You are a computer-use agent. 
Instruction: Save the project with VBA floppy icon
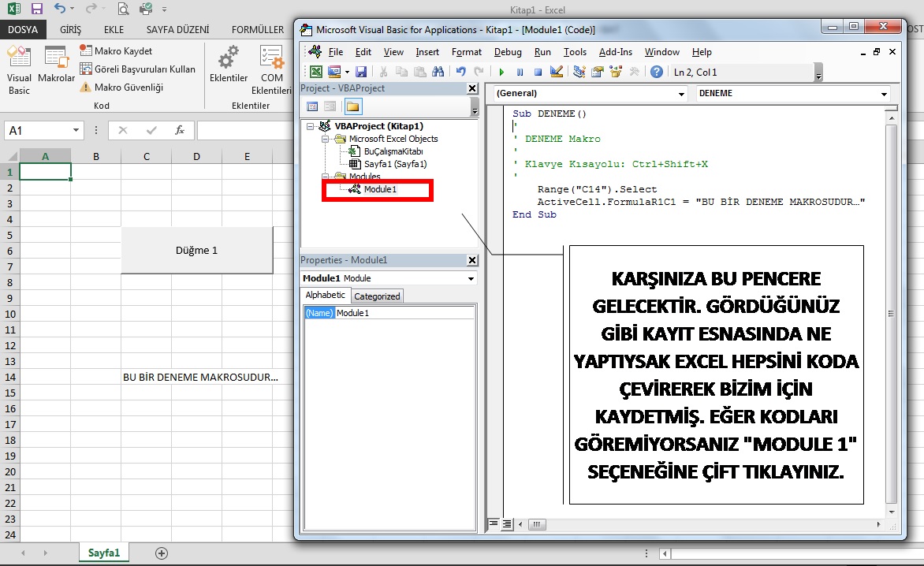coord(361,72)
